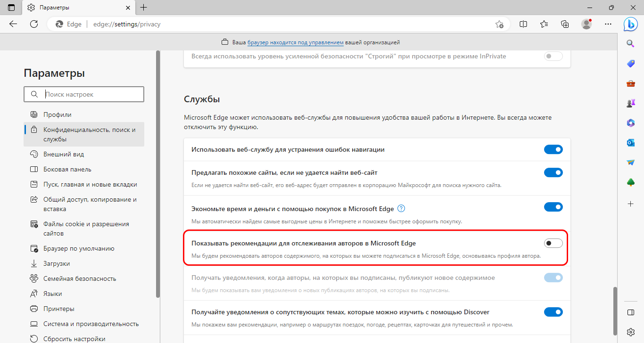Open the Shopping tag sidebar icon
The image size is (644, 343).
coord(631,64)
